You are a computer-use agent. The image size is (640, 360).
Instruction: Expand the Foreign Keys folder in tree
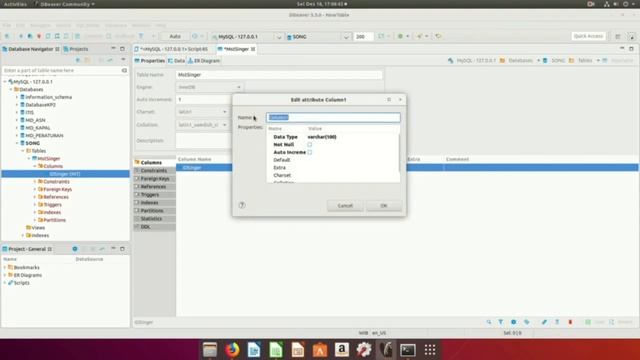tap(35, 189)
